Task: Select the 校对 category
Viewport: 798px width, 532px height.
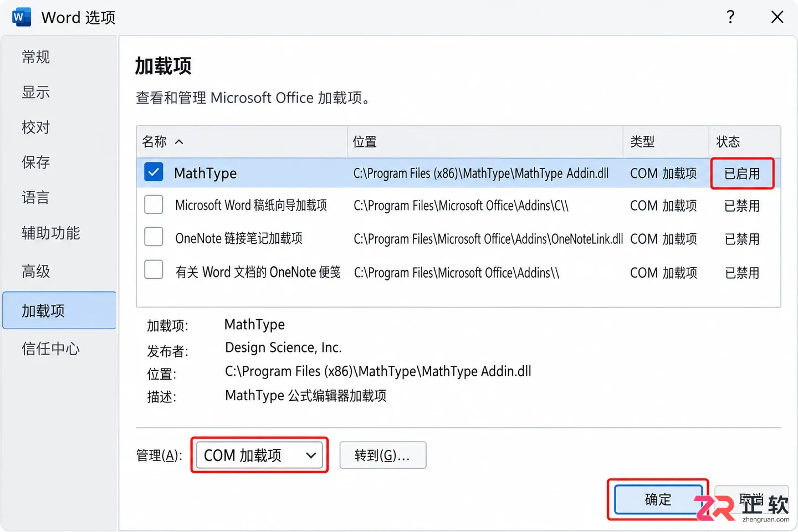Action: (59, 127)
